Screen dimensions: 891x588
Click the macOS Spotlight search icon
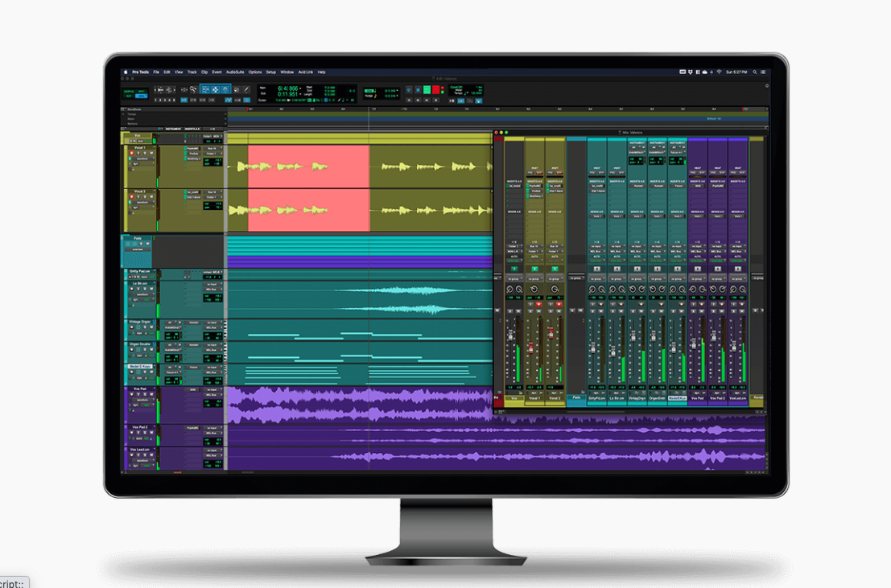755,72
